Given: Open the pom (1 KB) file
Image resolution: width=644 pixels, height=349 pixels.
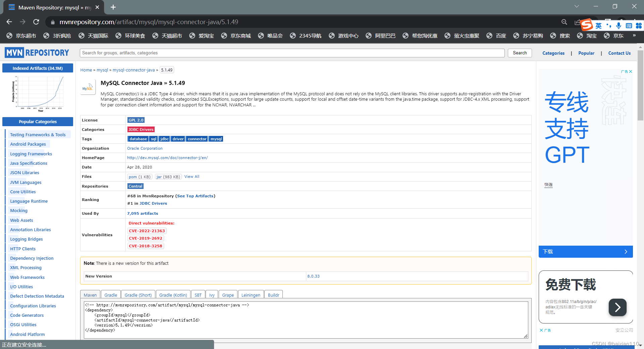Looking at the screenshot, I should point(140,177).
